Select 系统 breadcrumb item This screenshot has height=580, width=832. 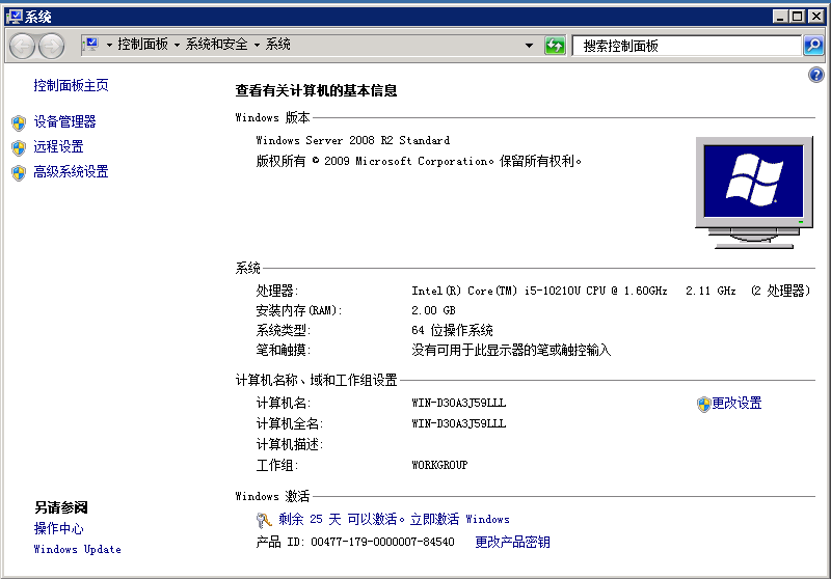click(x=278, y=44)
